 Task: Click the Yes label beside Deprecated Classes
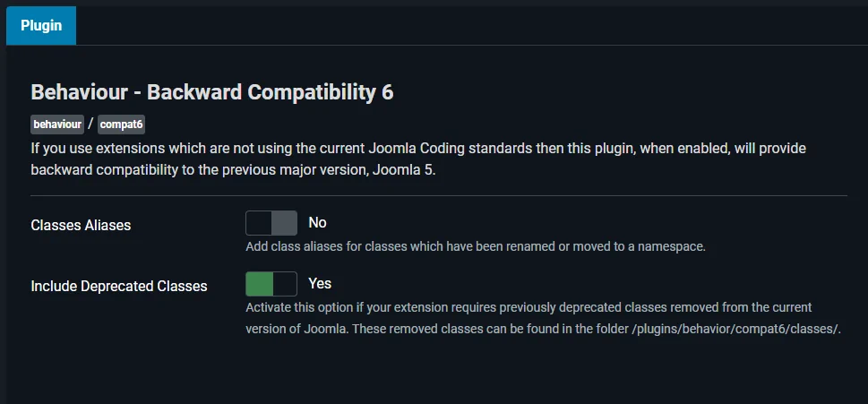coord(320,283)
